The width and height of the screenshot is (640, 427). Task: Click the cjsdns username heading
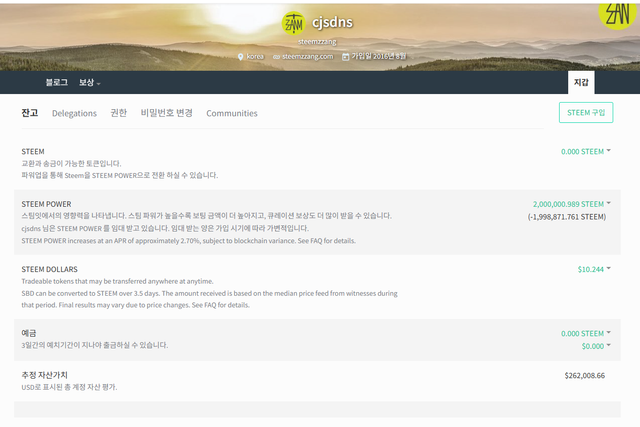click(x=332, y=22)
